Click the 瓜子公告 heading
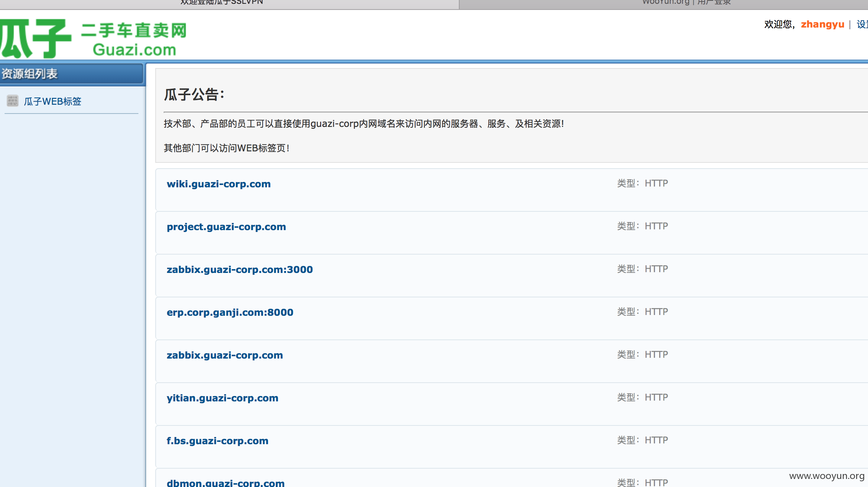Image resolution: width=868 pixels, height=487 pixels. click(x=194, y=94)
